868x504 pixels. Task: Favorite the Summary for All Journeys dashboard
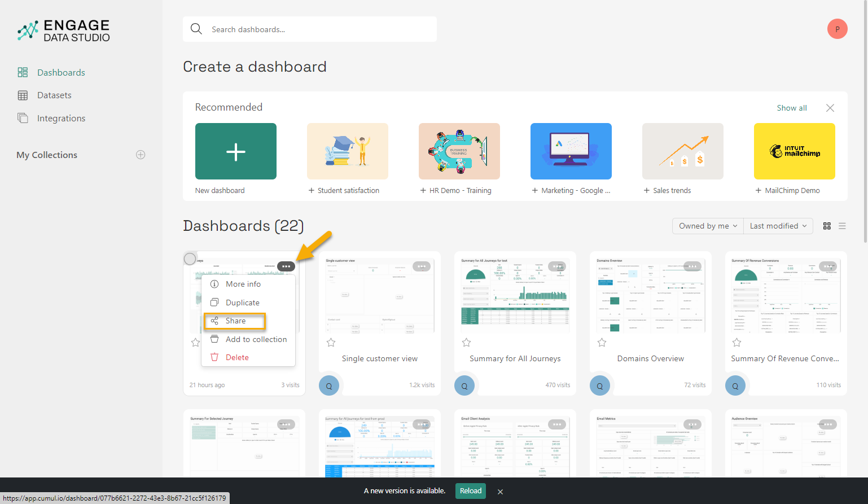467,342
